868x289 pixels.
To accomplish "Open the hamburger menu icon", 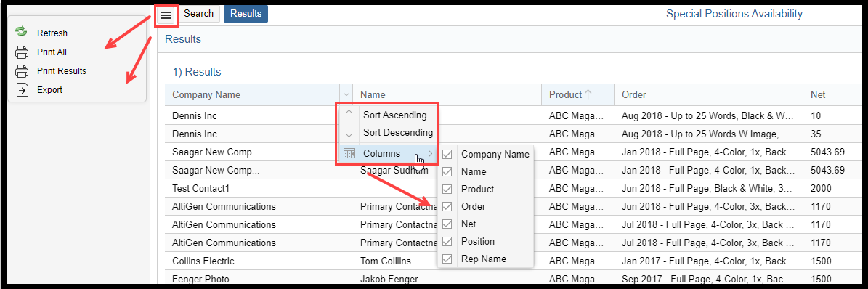I will pos(166,15).
